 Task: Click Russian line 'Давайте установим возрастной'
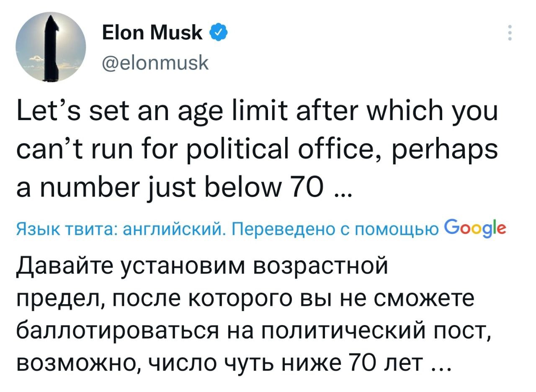202,266
